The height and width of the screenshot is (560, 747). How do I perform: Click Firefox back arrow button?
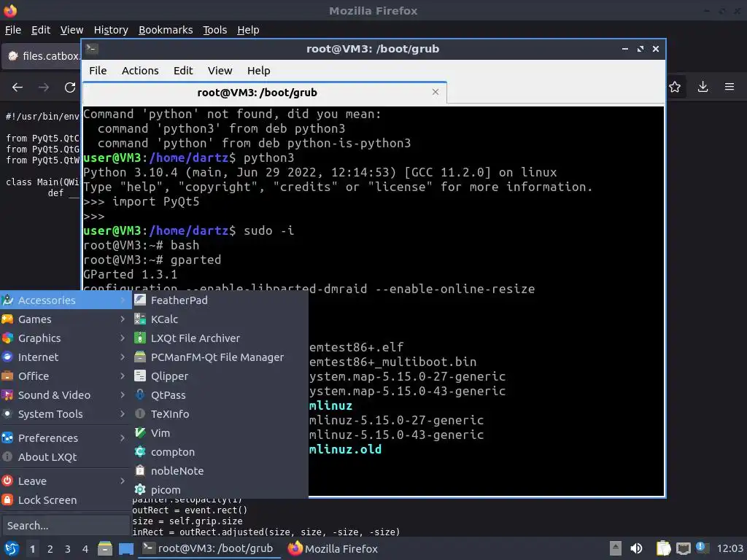(18, 87)
